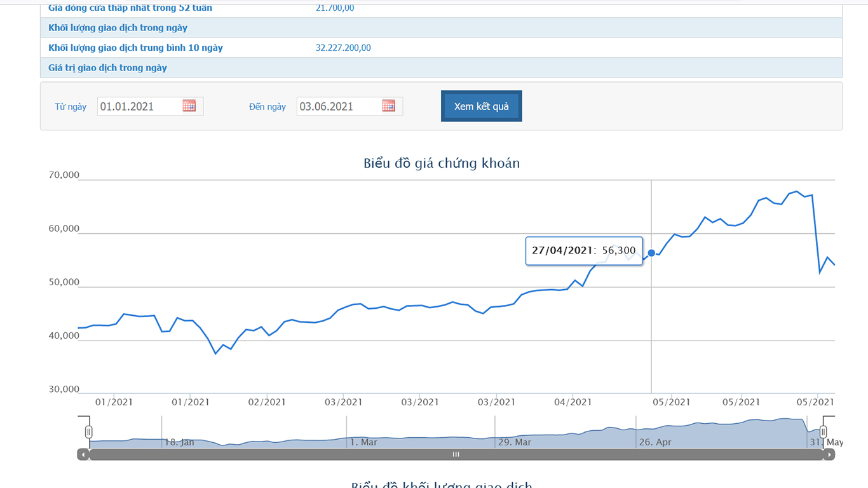Select the 26. Apr navigator marker
The image size is (868, 488).
[x=654, y=442]
